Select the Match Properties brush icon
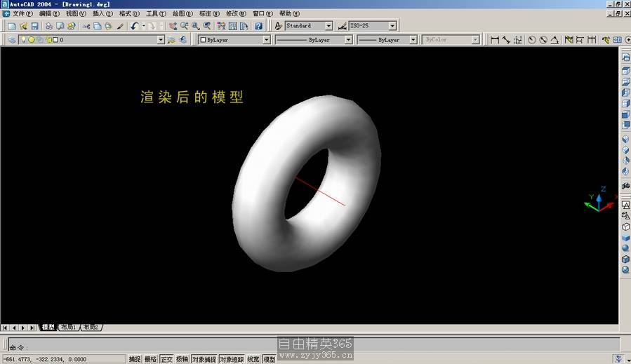The height and width of the screenshot is (364, 631). tap(120, 26)
